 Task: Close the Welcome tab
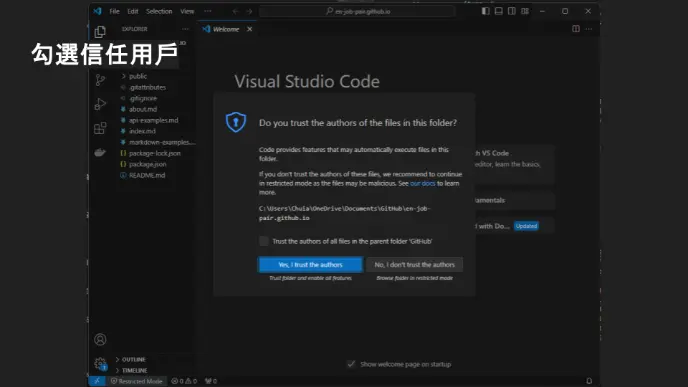click(x=249, y=29)
